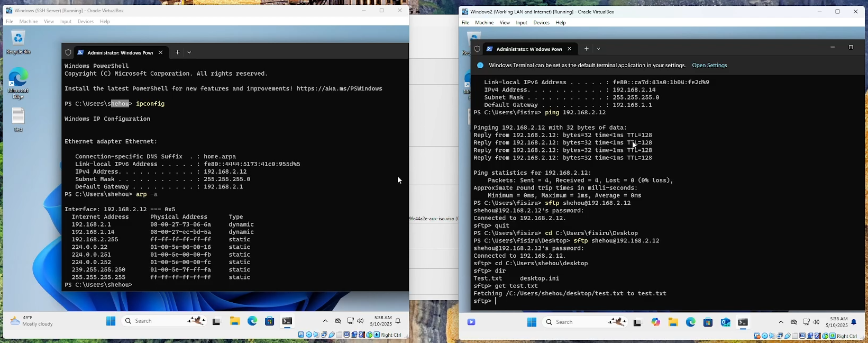
Task: Expand new-tab dropdown in Windows2 terminal
Action: point(598,49)
